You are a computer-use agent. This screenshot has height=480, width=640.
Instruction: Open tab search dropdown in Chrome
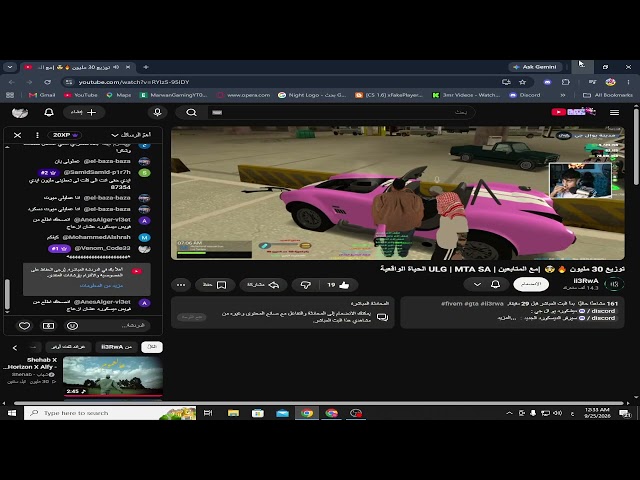[10, 67]
